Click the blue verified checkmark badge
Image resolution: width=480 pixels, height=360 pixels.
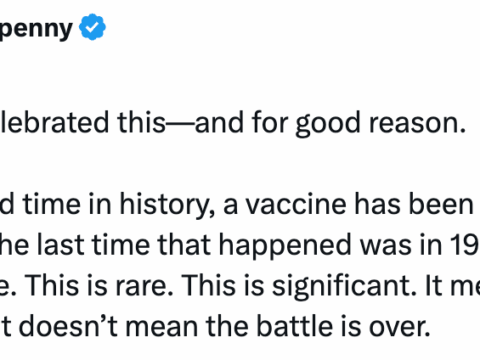[92, 27]
